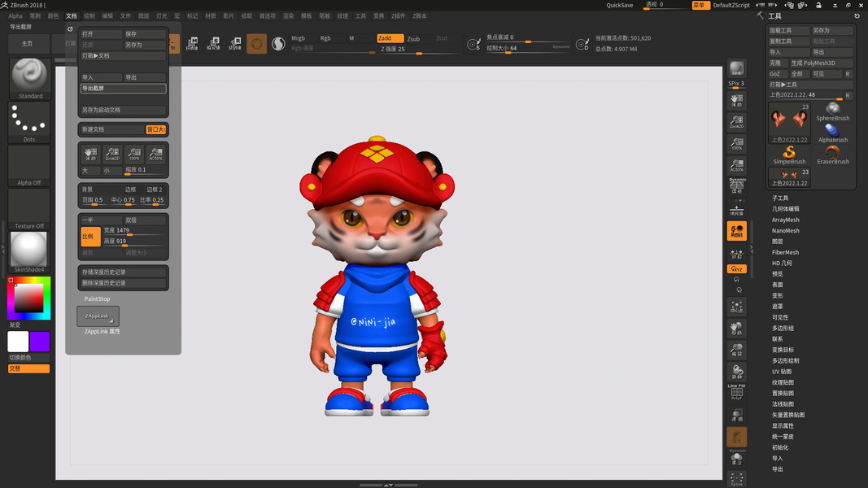Viewport: 868px width, 488px height.
Task: Expand the NanoMesh subpalette
Action: (786, 231)
